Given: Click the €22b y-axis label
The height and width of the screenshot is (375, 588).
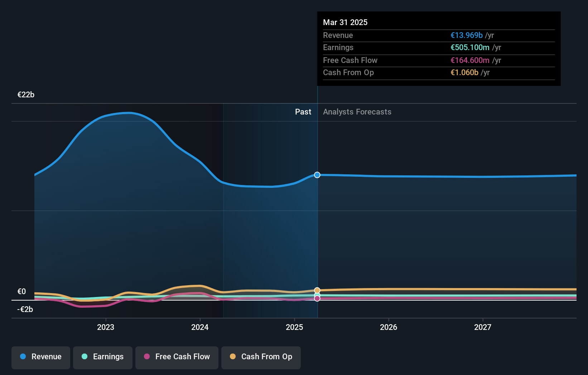Looking at the screenshot, I should pyautogui.click(x=26, y=94).
